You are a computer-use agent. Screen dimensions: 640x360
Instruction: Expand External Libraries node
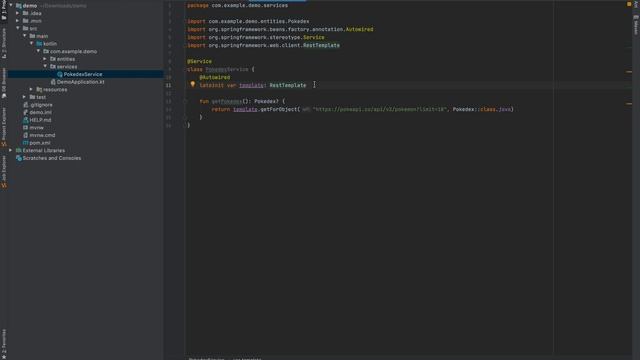[11, 150]
